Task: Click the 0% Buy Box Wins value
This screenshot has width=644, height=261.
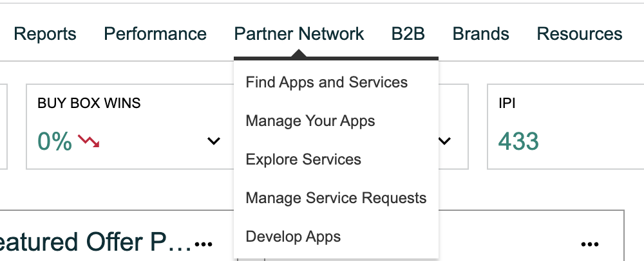Action: tap(55, 141)
